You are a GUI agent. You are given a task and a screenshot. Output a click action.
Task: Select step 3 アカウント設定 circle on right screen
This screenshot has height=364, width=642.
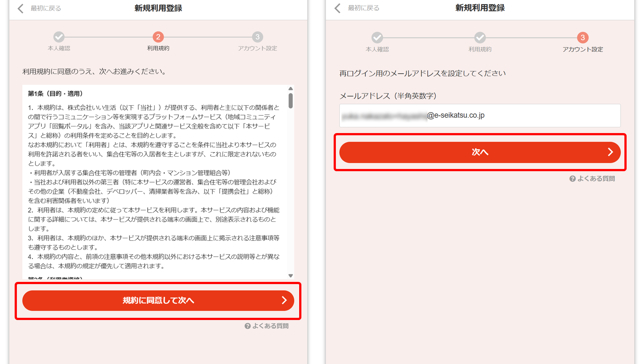point(583,37)
